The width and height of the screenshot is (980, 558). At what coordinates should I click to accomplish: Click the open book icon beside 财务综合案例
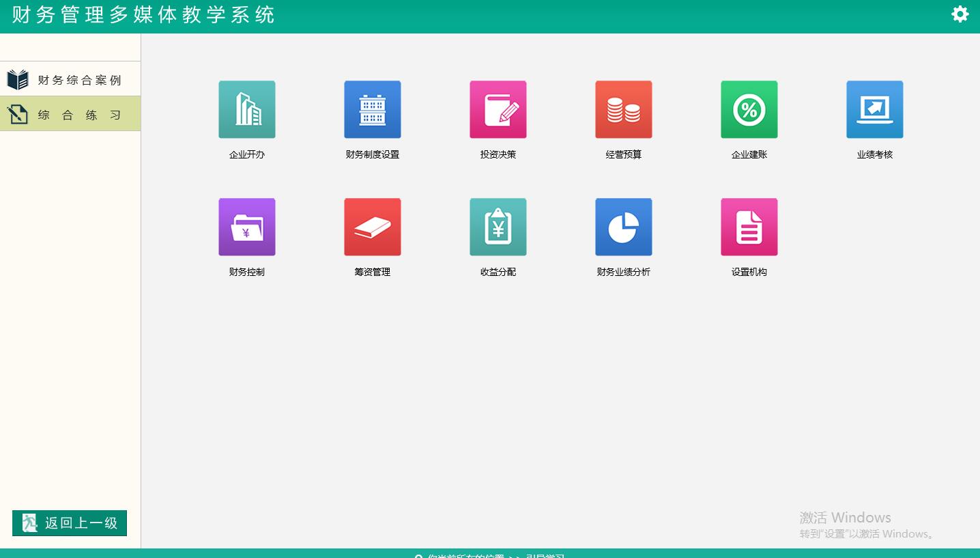coord(18,80)
